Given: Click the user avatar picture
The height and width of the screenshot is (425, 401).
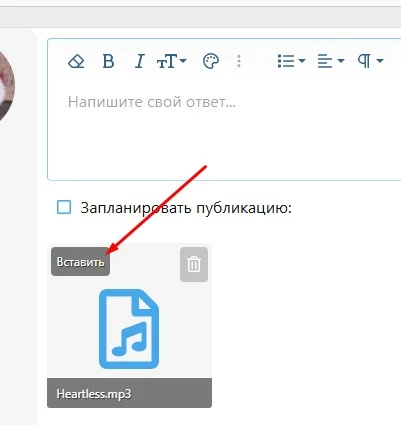Looking at the screenshot, I should tap(7, 87).
